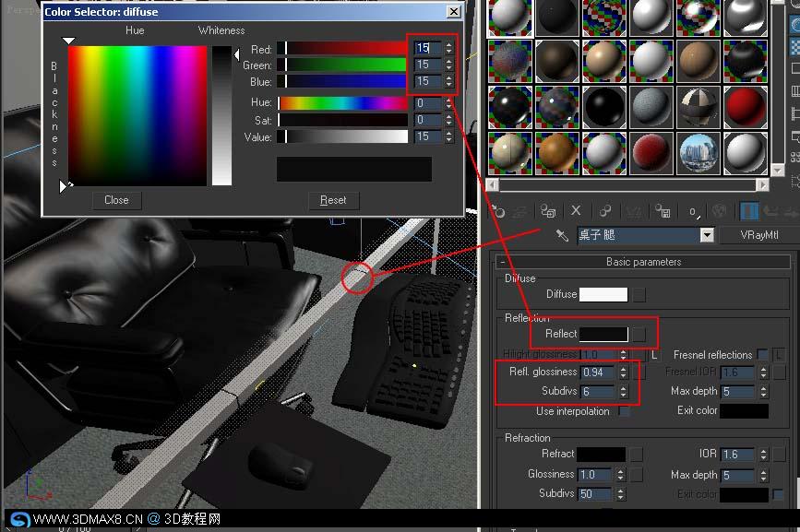Image resolution: width=800 pixels, height=532 pixels.
Task: Click reflection Subdivs spinner arrows
Action: click(x=623, y=391)
